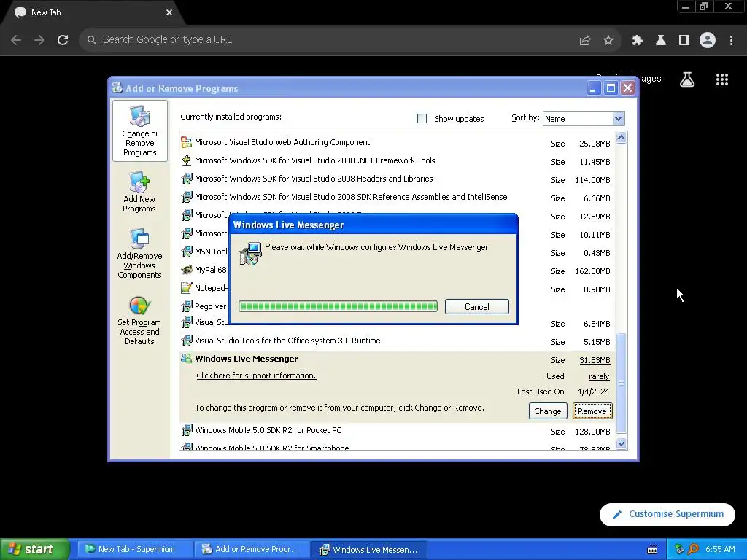This screenshot has width=747, height=560.
Task: Click the Change button for Windows Live Messenger
Action: point(547,411)
